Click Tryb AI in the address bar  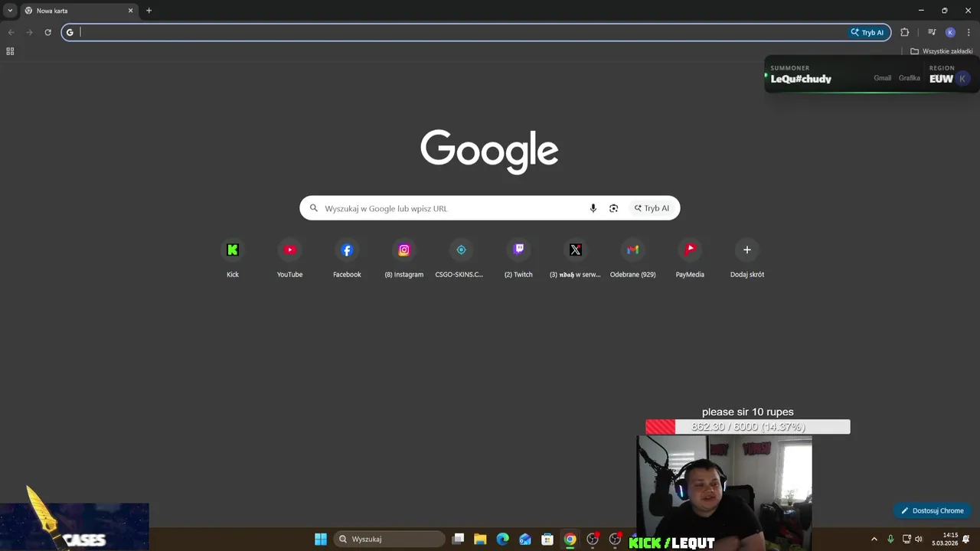867,32
